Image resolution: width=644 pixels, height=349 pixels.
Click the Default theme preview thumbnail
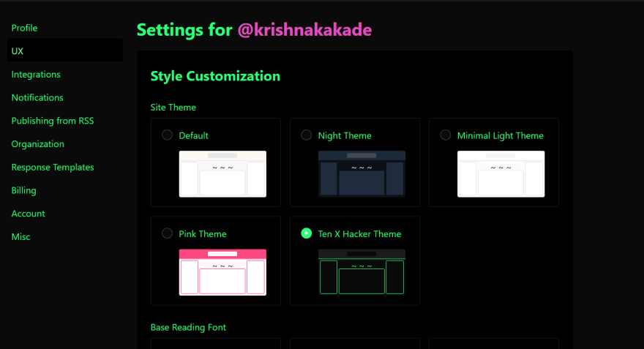[222, 174]
